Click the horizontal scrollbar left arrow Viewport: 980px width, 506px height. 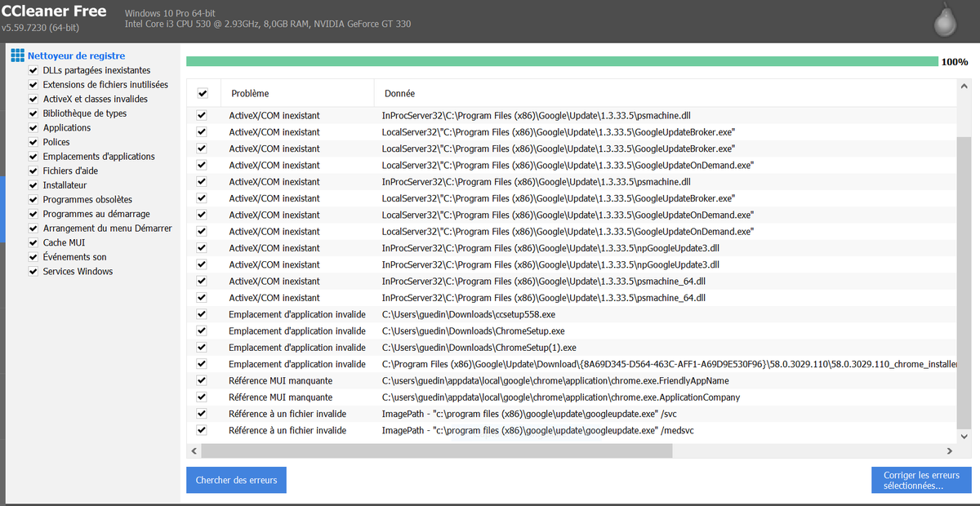click(x=194, y=451)
